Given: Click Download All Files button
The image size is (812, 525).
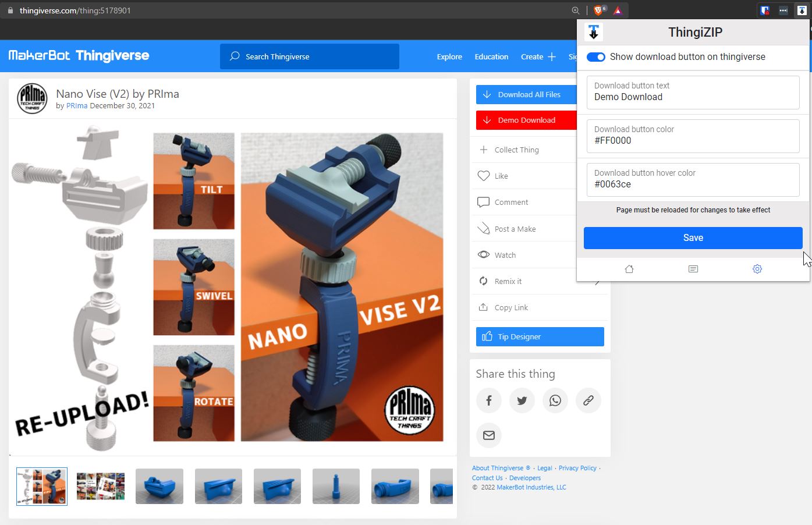Looking at the screenshot, I should pos(526,94).
